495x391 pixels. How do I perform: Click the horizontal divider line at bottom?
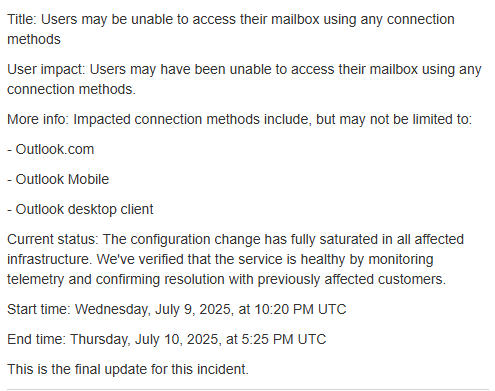click(248, 389)
